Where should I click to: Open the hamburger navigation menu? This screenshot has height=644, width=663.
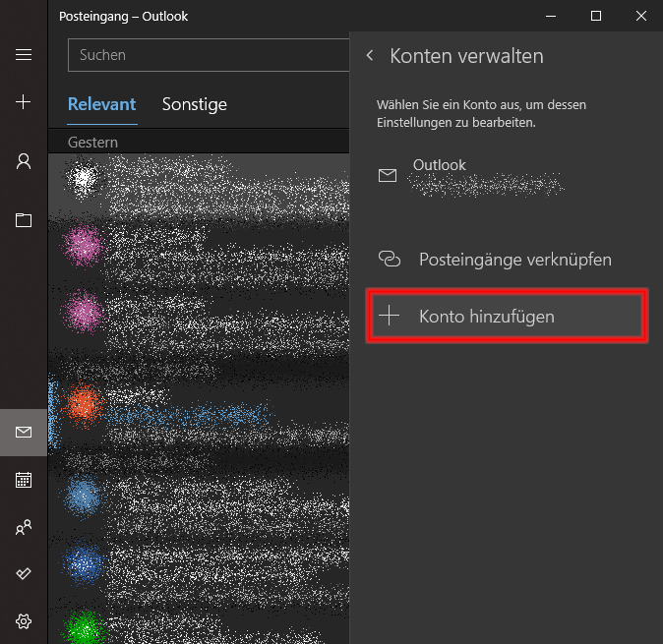coord(24,55)
